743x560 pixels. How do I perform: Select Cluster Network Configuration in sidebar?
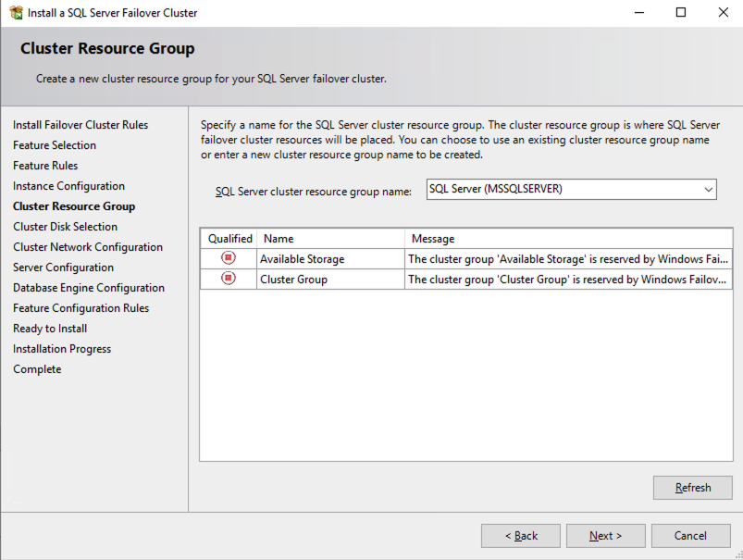(x=88, y=247)
